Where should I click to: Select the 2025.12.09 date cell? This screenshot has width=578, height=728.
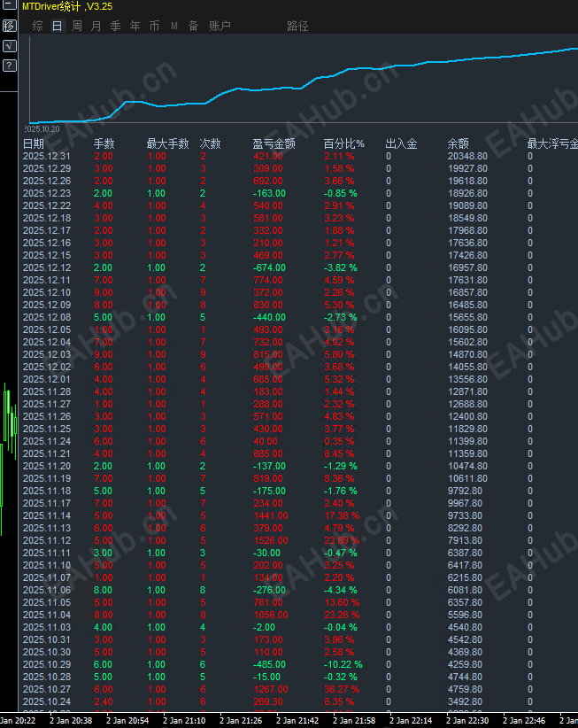[46, 305]
